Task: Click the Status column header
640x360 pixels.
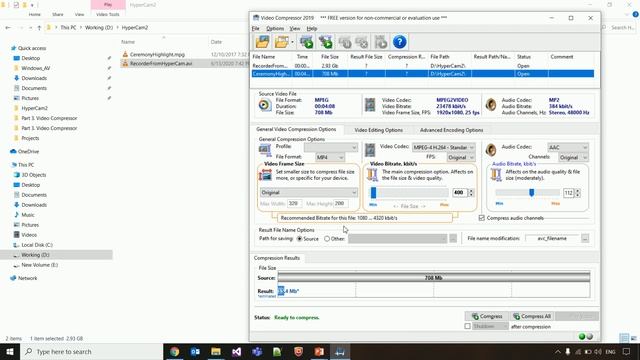Action: (x=524, y=57)
